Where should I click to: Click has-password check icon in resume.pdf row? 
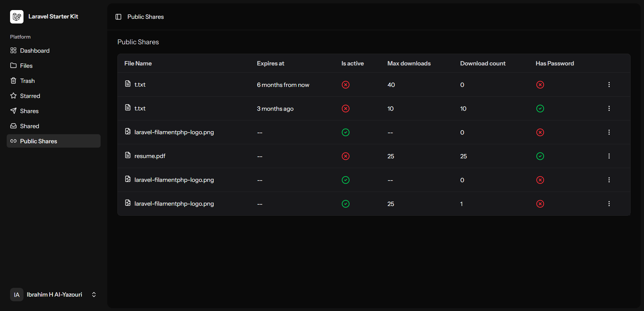pyautogui.click(x=540, y=156)
